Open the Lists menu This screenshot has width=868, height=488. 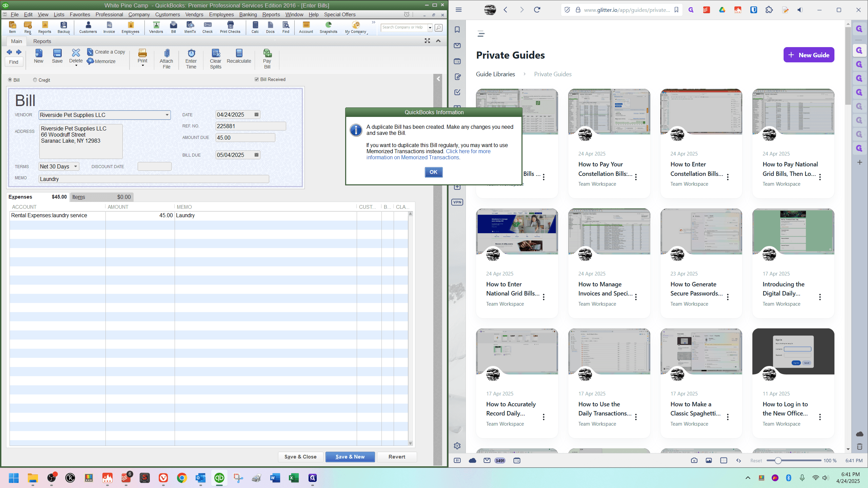59,15
